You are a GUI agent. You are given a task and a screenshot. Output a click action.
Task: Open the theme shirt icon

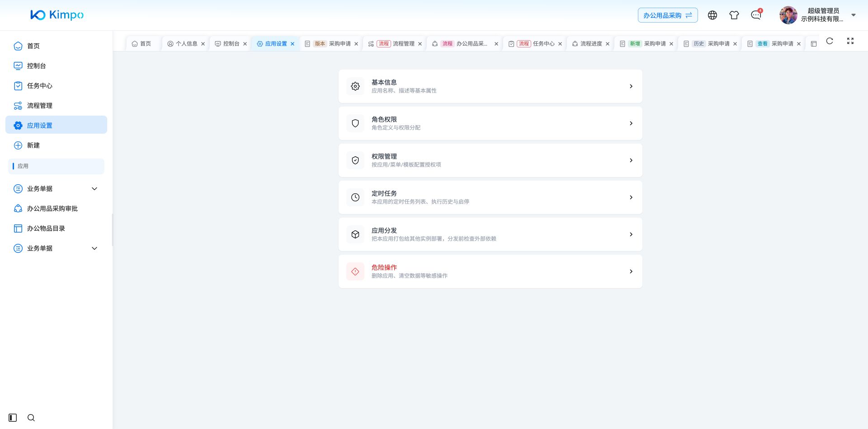tap(734, 15)
